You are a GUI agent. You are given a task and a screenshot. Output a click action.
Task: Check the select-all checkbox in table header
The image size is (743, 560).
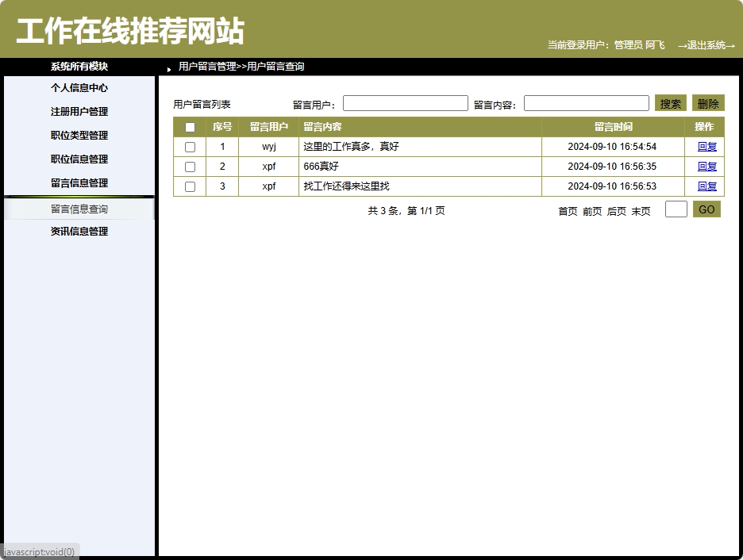coord(189,127)
